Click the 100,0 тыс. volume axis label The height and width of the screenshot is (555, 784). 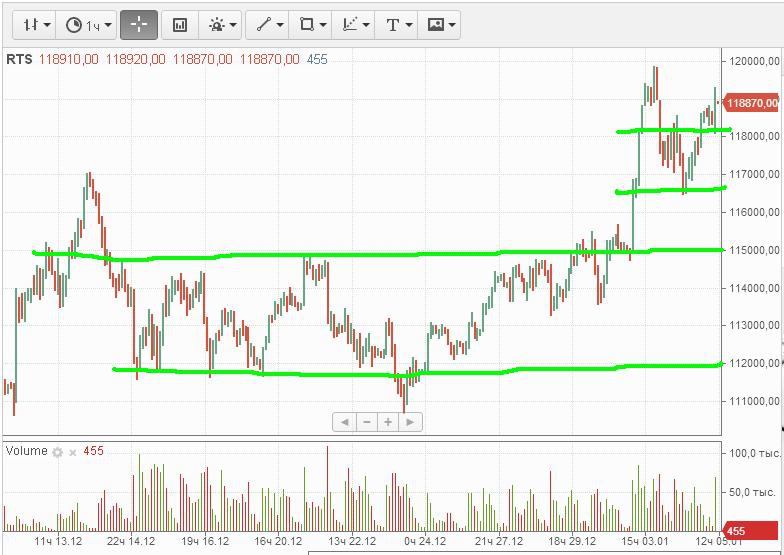(x=755, y=454)
